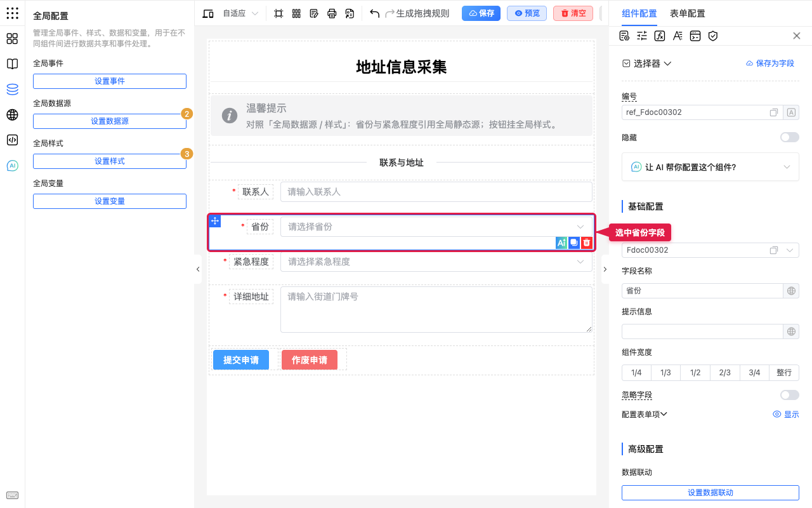Screen dimensions: 812x508
Task: Click the 设置事件 button
Action: 110,81
